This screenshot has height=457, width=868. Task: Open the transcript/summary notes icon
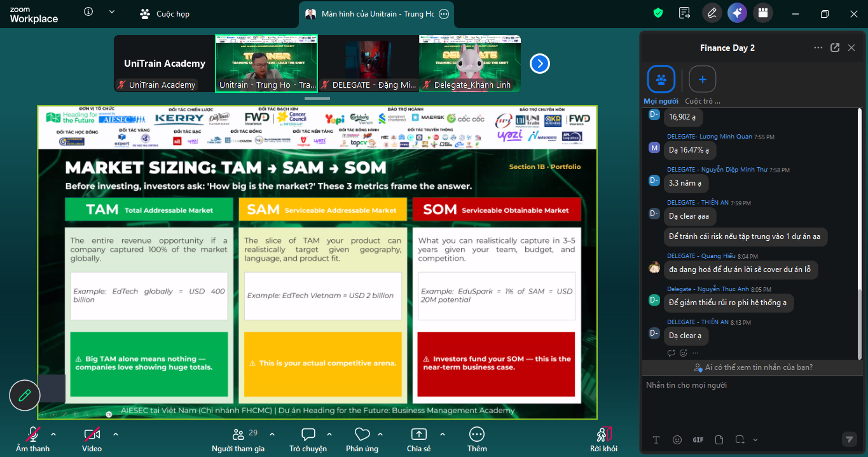[685, 13]
